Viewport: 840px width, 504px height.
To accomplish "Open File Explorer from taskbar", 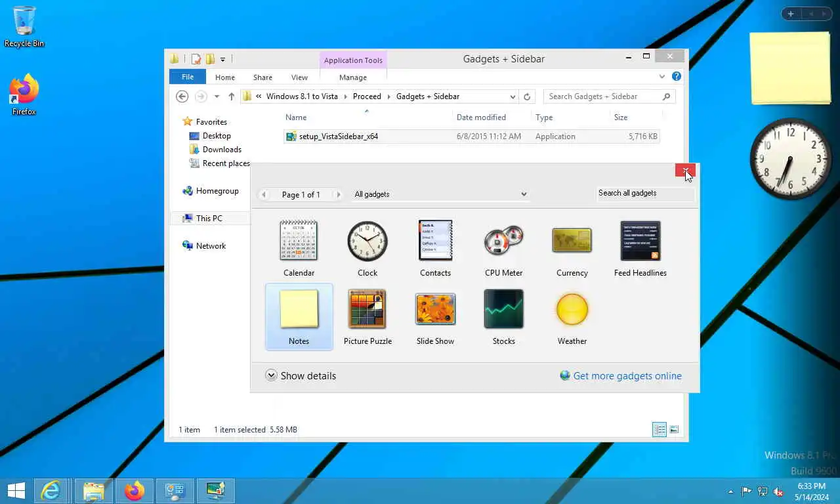I will pos(94,490).
